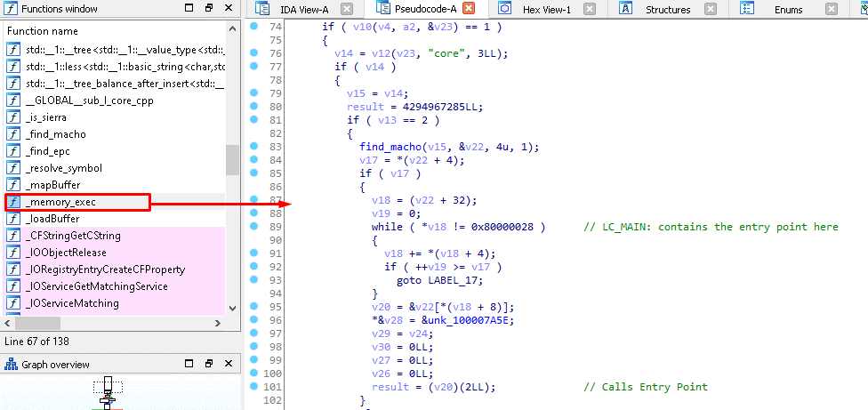
Task: Select _resolve_symbol function entry
Action: [x=63, y=168]
